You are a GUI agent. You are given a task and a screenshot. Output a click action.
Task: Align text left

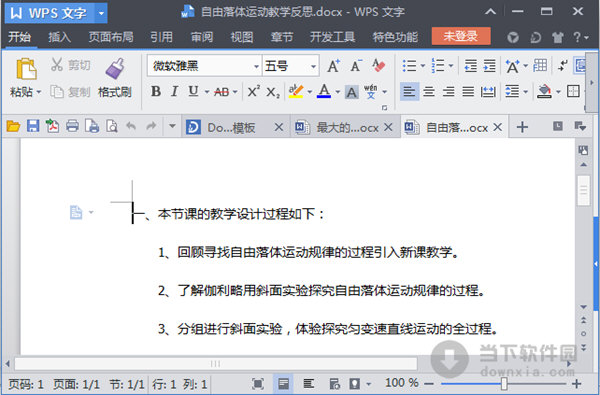409,91
